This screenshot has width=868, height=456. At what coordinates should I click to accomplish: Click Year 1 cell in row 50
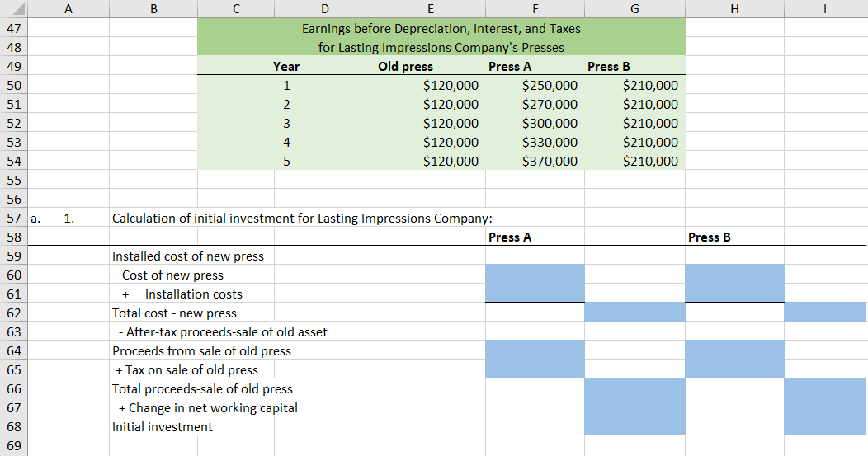pyautogui.click(x=286, y=85)
